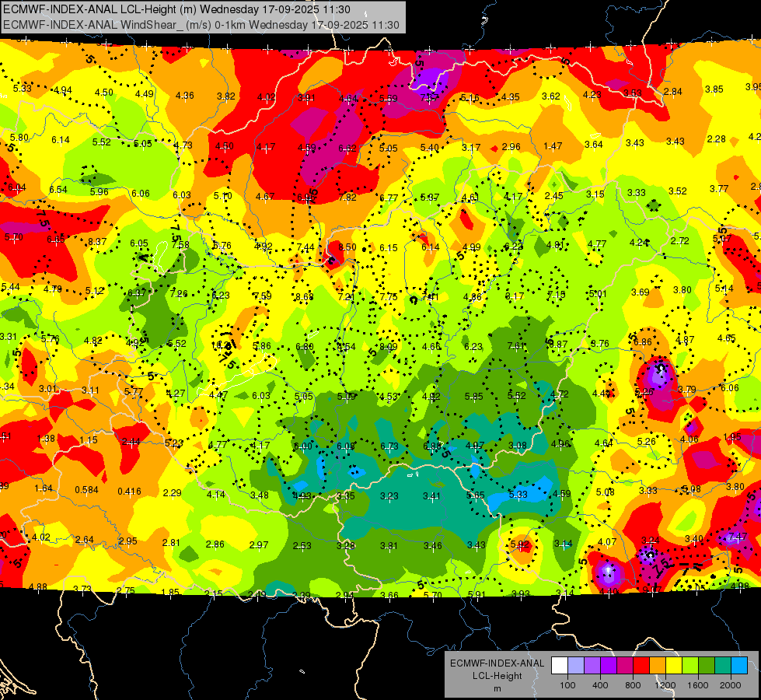The height and width of the screenshot is (700, 761).
Task: Select the map value 1.38
Action: (46, 439)
